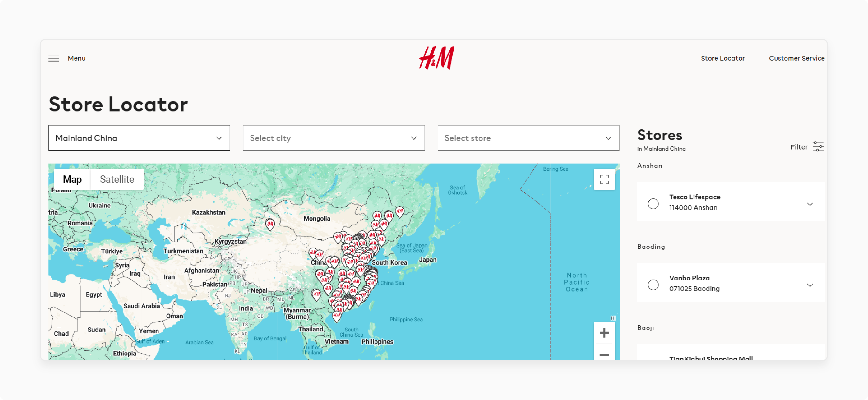Switch to the Satellite view tab
The height and width of the screenshot is (400, 868).
click(117, 179)
